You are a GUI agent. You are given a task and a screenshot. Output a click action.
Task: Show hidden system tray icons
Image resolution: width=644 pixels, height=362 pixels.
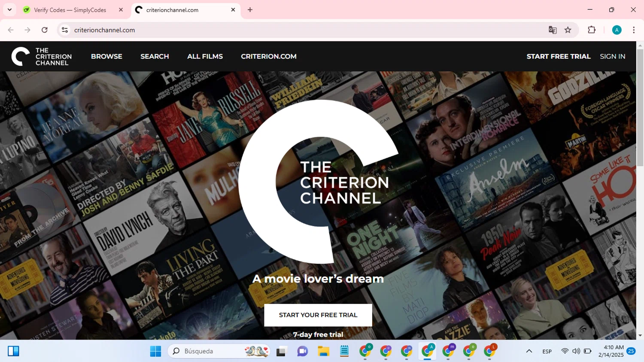click(x=529, y=351)
